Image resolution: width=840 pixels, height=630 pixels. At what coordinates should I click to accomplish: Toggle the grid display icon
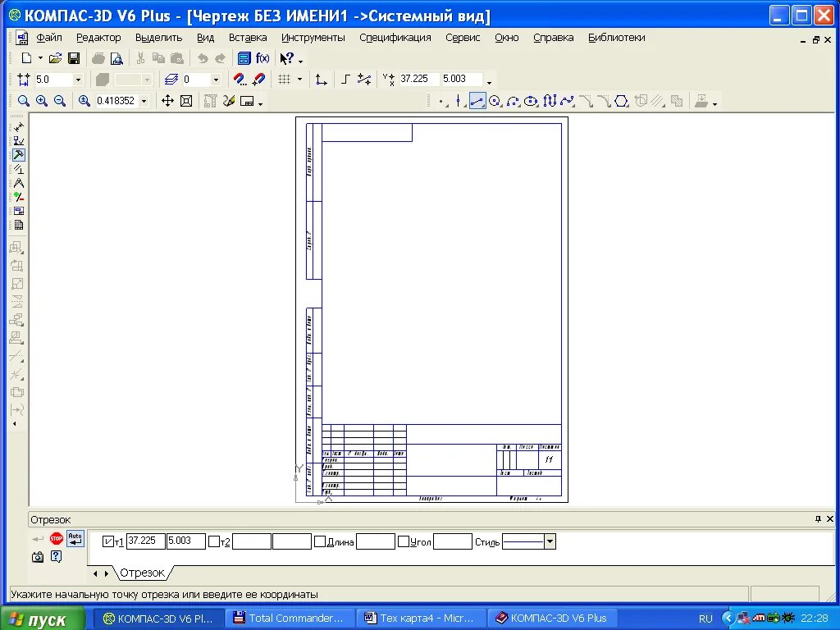285,80
